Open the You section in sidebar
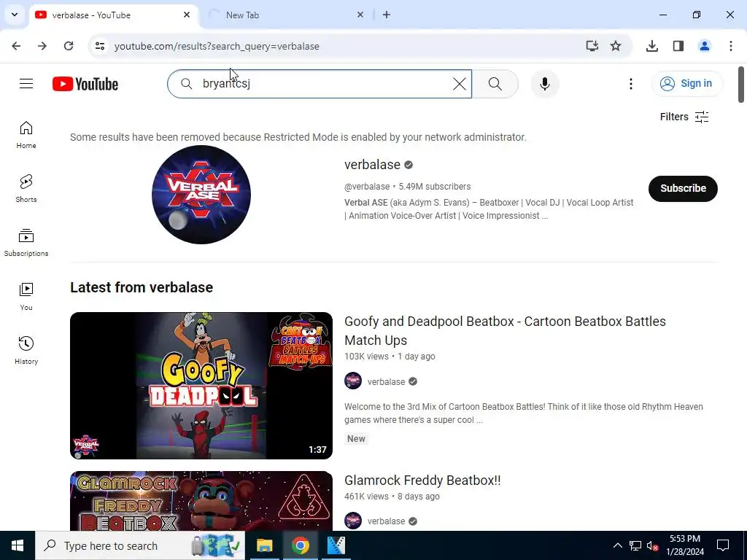The height and width of the screenshot is (560, 747). [x=26, y=296]
